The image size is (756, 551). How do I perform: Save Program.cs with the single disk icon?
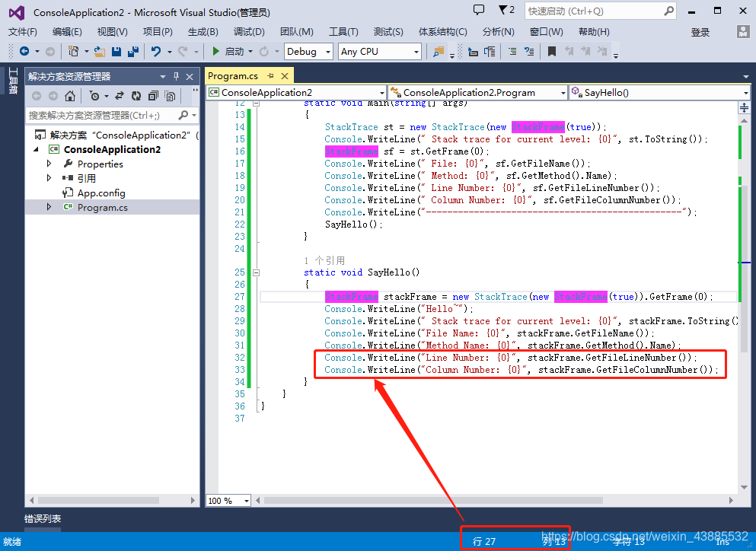116,51
